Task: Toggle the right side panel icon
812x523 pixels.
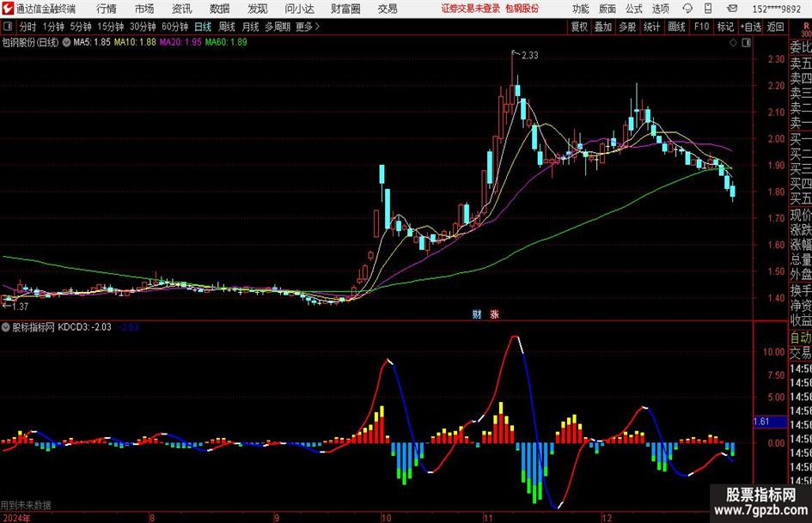Action: tap(746, 42)
